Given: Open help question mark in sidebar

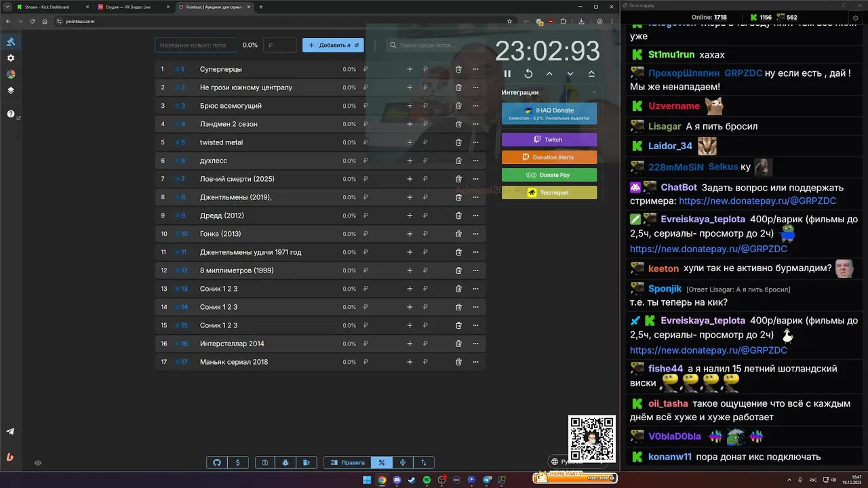Looking at the screenshot, I should 11,114.
